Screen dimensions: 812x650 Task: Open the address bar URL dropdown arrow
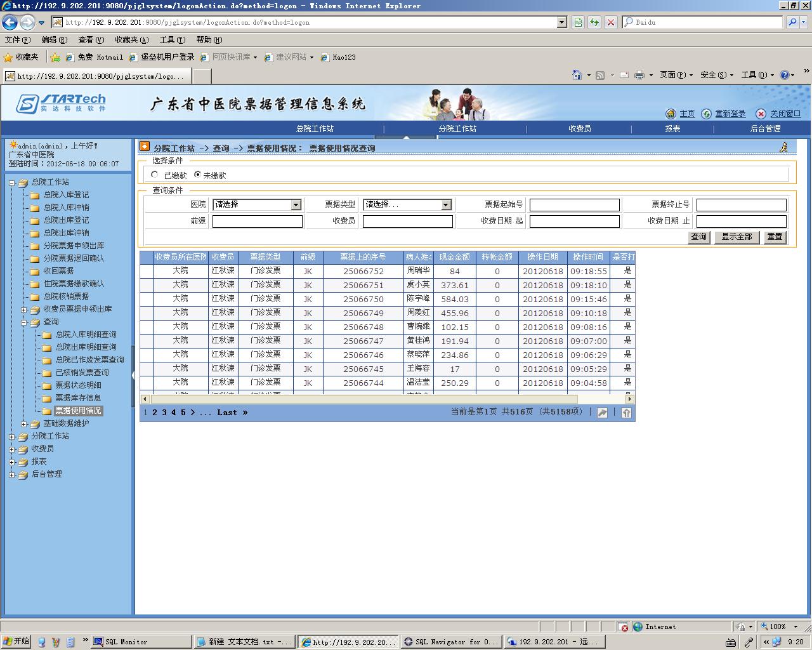(561, 22)
